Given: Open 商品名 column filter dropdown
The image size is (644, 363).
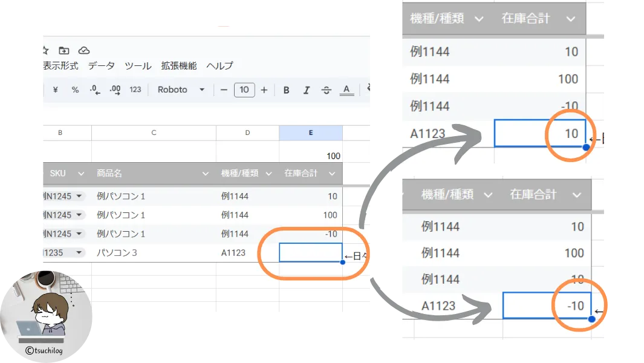Looking at the screenshot, I should [x=206, y=174].
